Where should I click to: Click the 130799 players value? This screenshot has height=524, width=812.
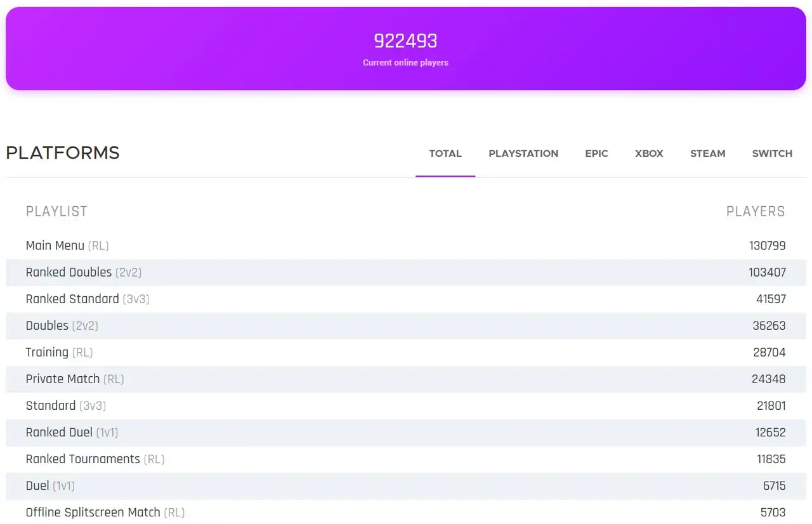click(x=767, y=246)
